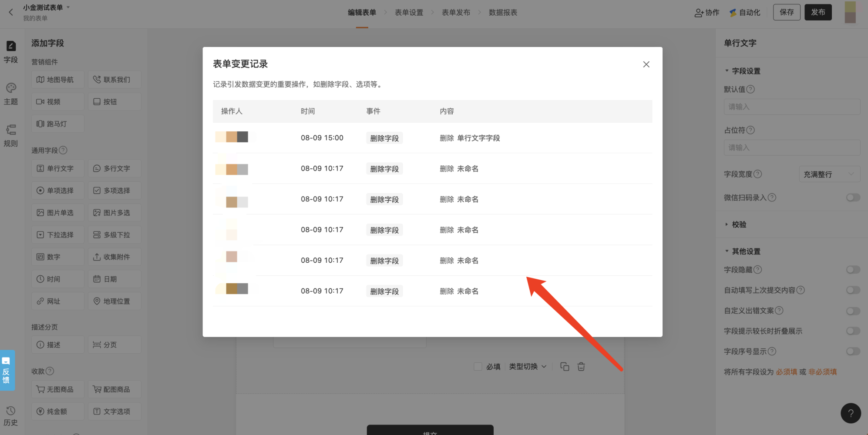Add a 配图商品 payment field
This screenshot has height=435, width=868.
(x=114, y=389)
